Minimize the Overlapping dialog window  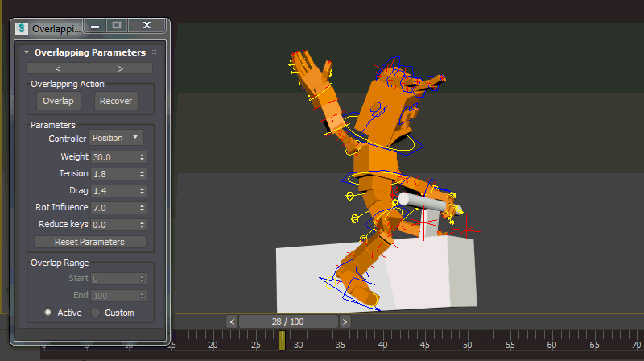[x=95, y=27]
